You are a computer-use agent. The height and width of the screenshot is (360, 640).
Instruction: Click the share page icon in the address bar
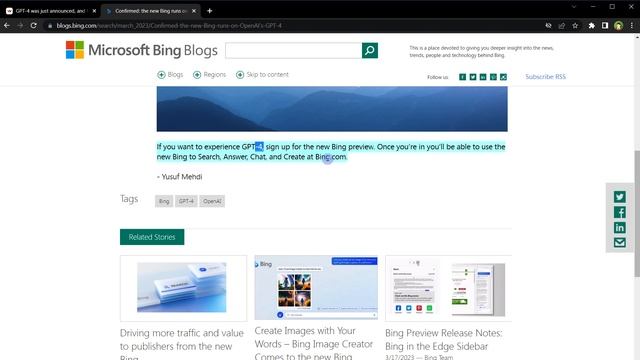coord(562,25)
